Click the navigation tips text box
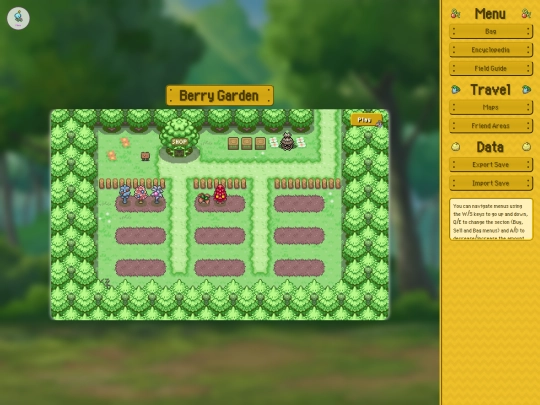 point(491,219)
